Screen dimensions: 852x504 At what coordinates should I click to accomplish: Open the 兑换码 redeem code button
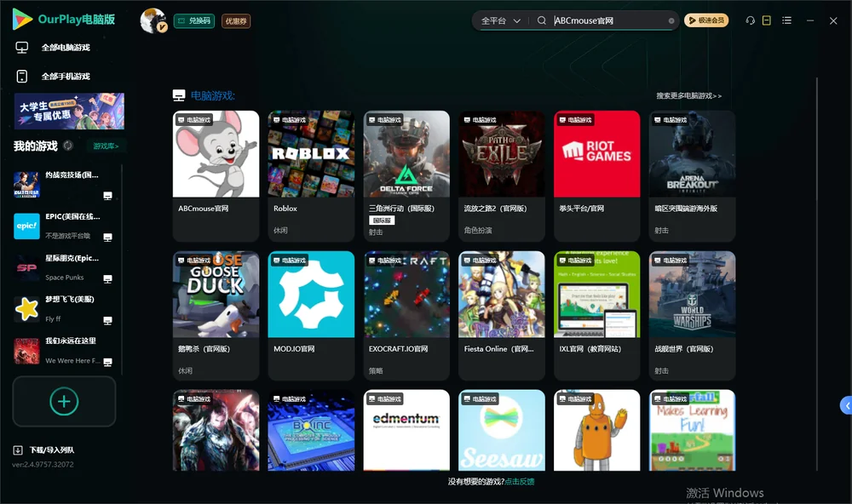[x=194, y=21]
